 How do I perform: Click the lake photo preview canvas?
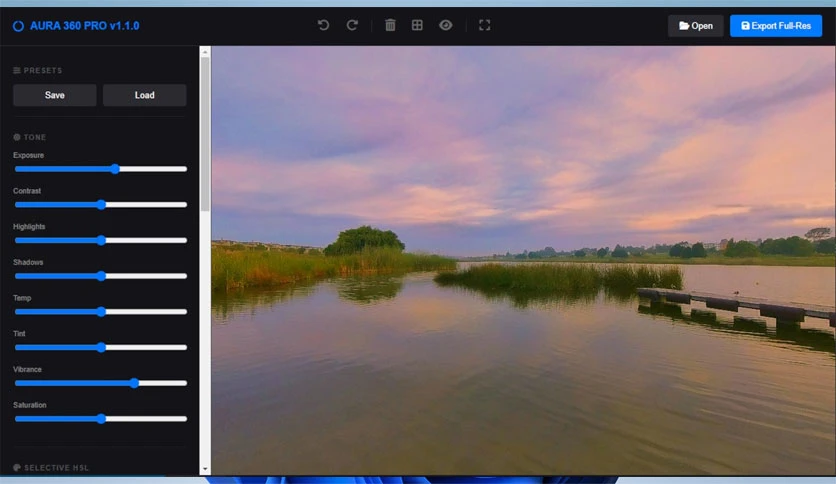[523, 260]
